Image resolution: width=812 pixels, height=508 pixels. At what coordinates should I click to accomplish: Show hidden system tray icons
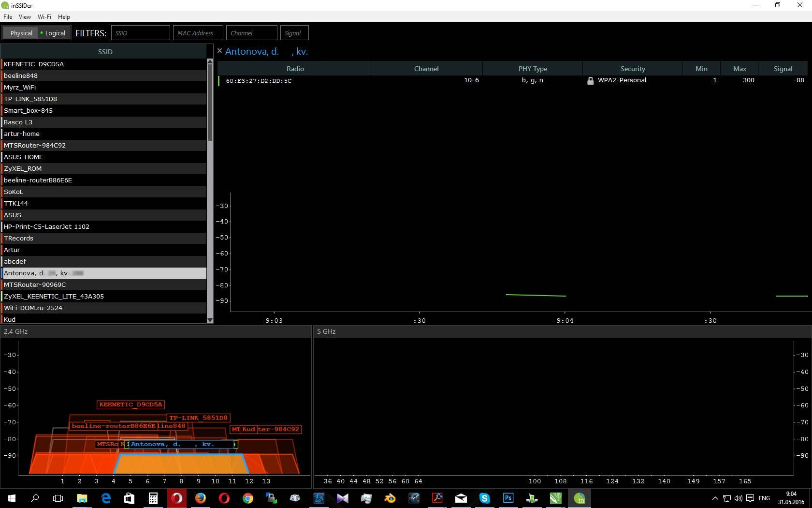point(715,498)
